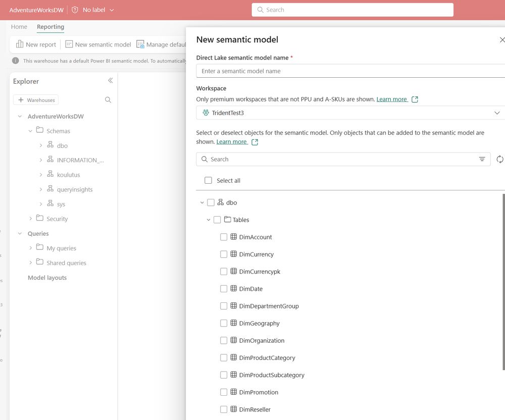
Task: Open Learn more link about objects
Action: coord(232,142)
